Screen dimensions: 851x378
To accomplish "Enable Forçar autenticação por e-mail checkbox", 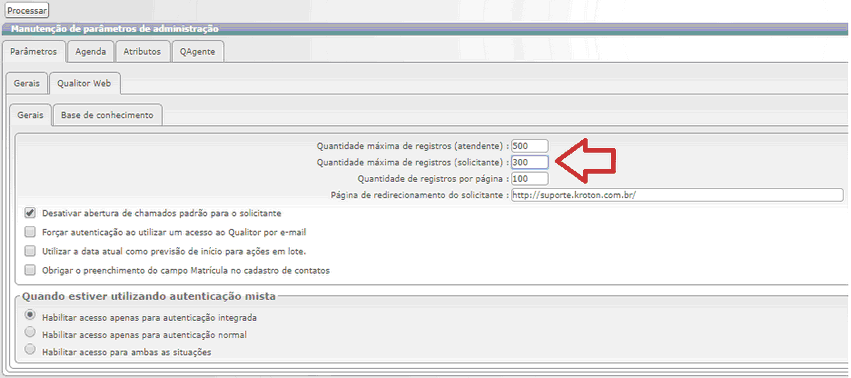I will point(30,232).
